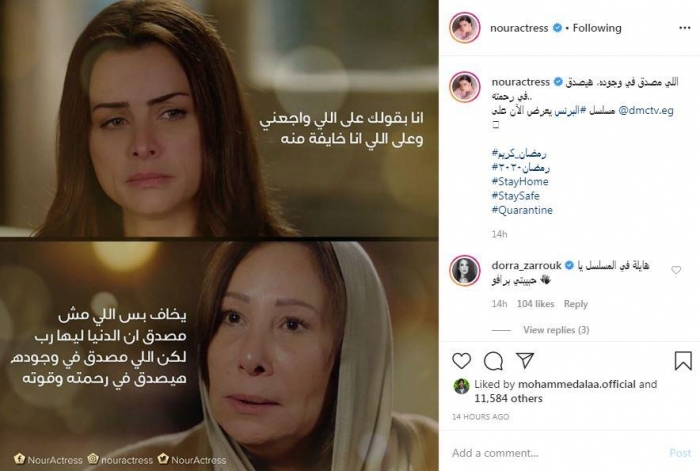
Task: Click the 104 likes count on comment
Action: tap(535, 304)
